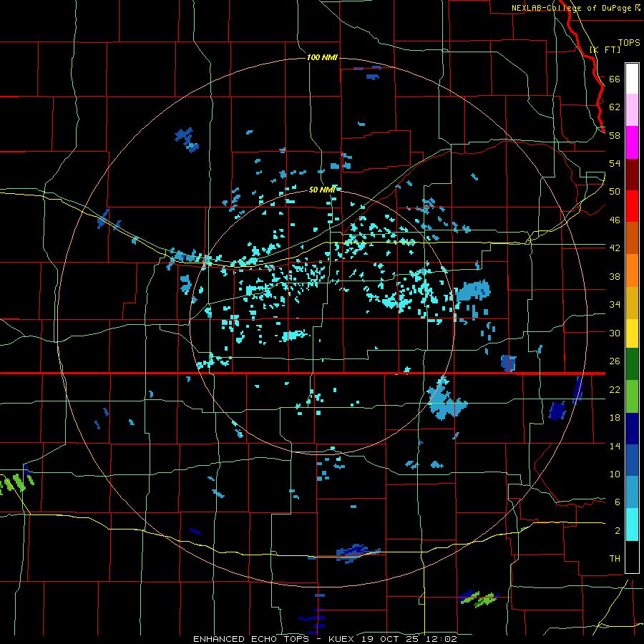
Task: Click the light pink legend swatch
Action: 632,110
